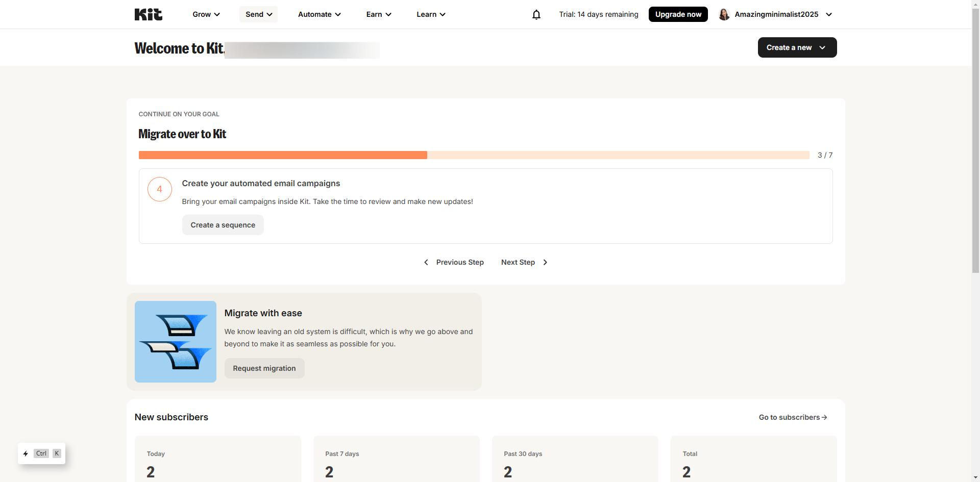Click the Migrate with ease heading

pos(263,313)
